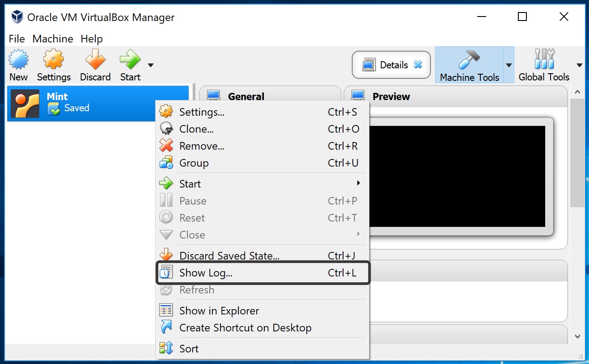This screenshot has width=589, height=364.
Task: Click the list icon beside Show in Explorer
Action: click(x=166, y=310)
